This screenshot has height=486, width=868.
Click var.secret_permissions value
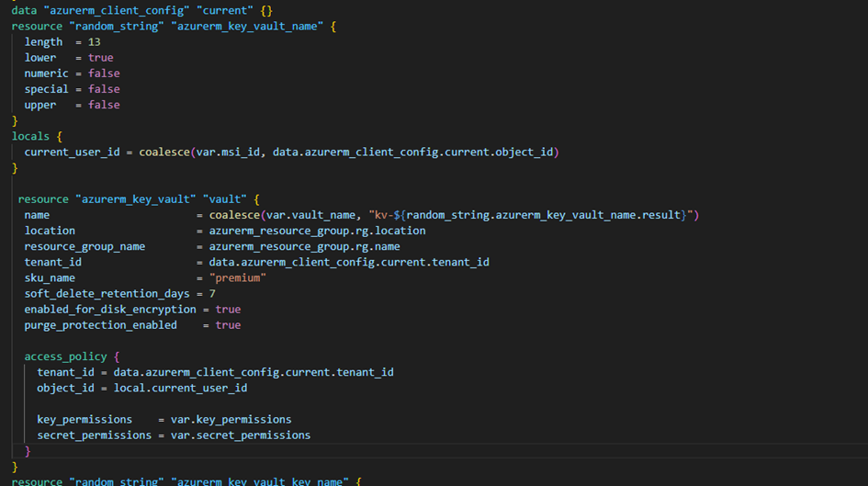coord(241,435)
